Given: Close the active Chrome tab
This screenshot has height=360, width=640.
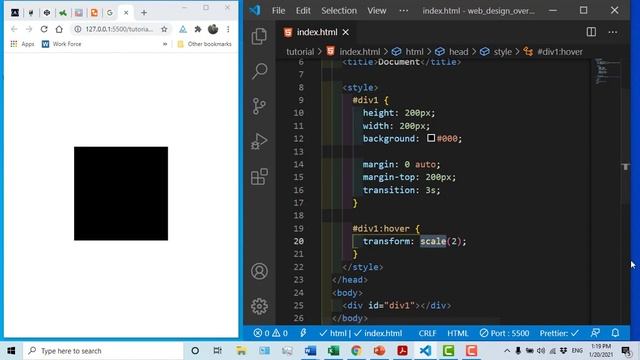Looking at the screenshot, I should coord(126,13).
